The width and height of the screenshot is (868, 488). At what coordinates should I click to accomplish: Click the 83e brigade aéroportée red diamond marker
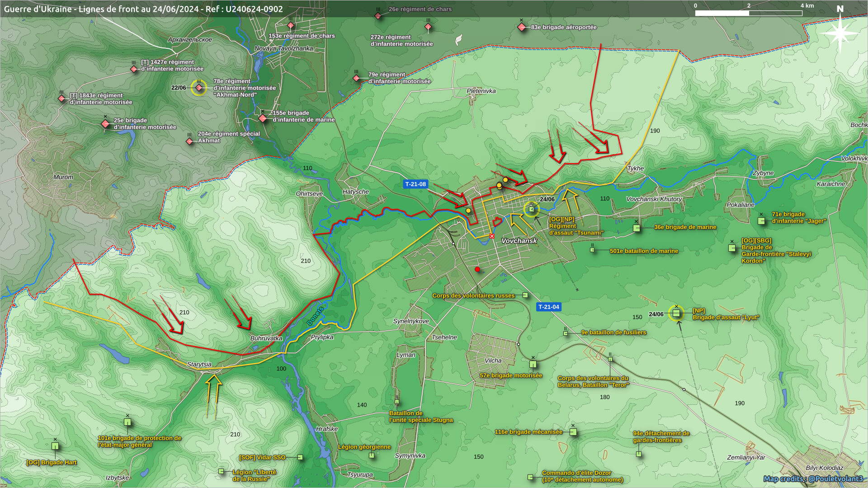tap(522, 28)
